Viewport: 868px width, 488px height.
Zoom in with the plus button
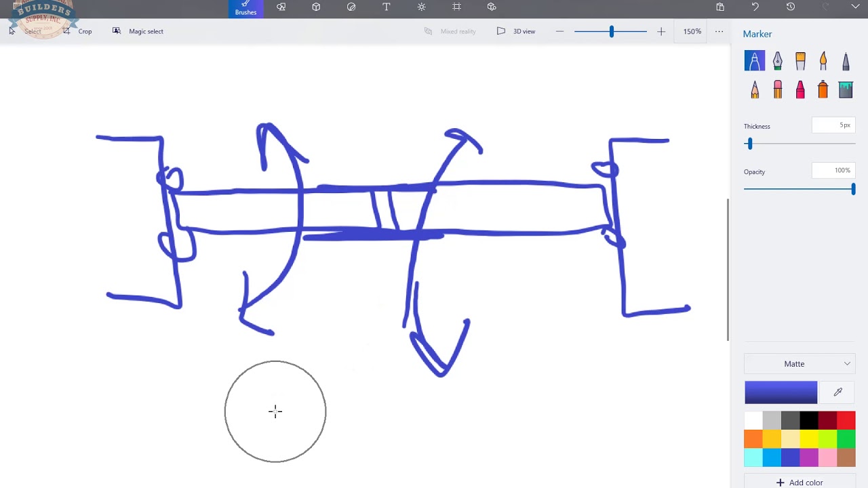[x=661, y=31]
